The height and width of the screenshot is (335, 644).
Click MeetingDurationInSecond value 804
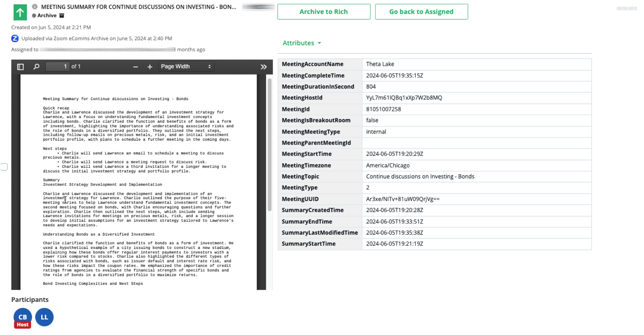click(x=371, y=86)
